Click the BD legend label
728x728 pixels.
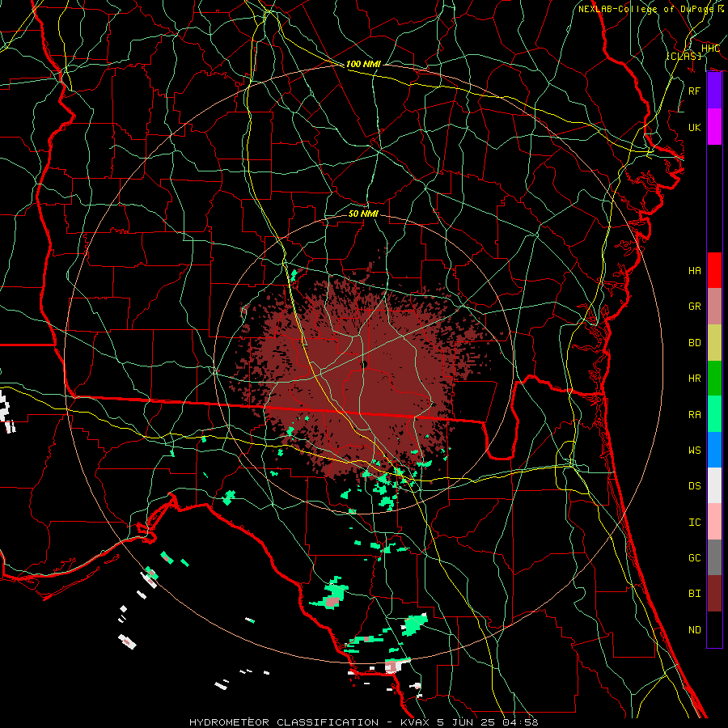(694, 343)
